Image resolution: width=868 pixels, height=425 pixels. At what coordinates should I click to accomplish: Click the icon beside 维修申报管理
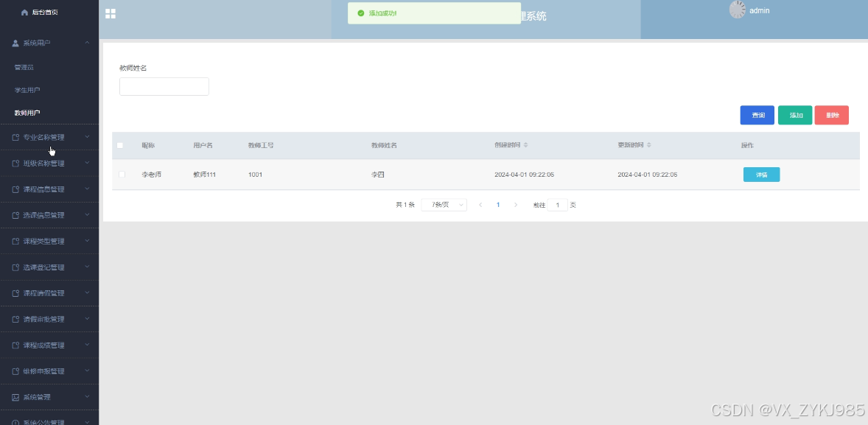point(15,371)
